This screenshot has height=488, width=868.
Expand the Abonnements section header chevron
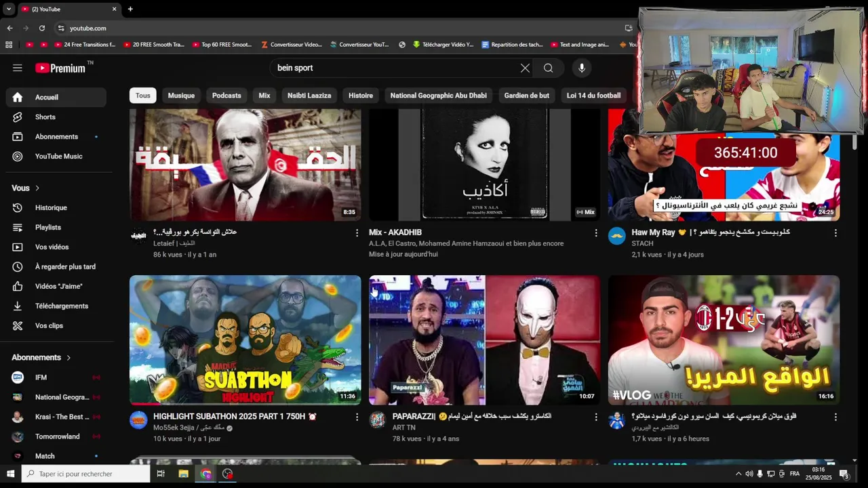click(x=68, y=357)
